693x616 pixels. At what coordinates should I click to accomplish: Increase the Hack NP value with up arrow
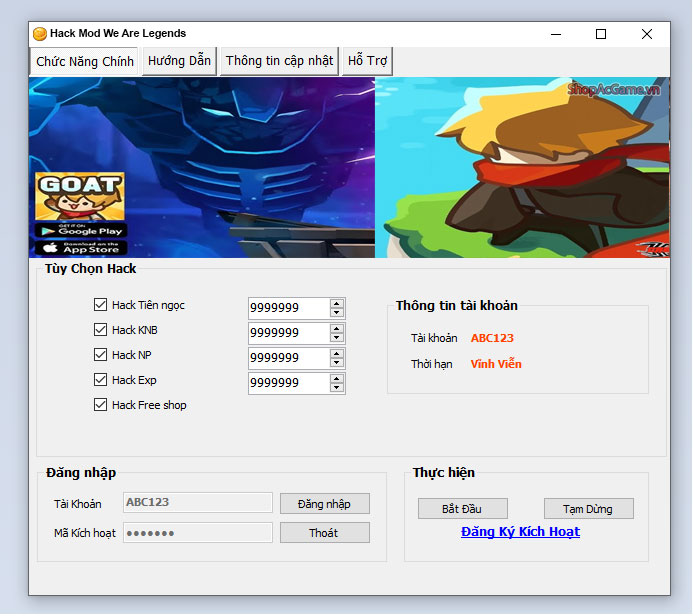[337, 354]
